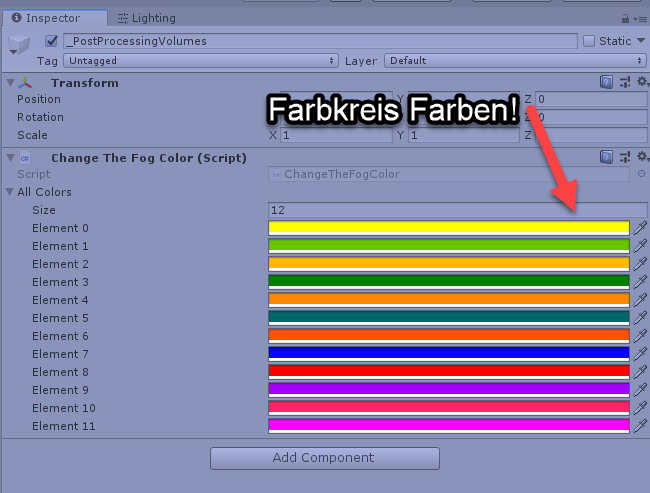The image size is (650, 493).
Task: Toggle the Inspector lock icon
Action: pyautogui.click(x=625, y=19)
